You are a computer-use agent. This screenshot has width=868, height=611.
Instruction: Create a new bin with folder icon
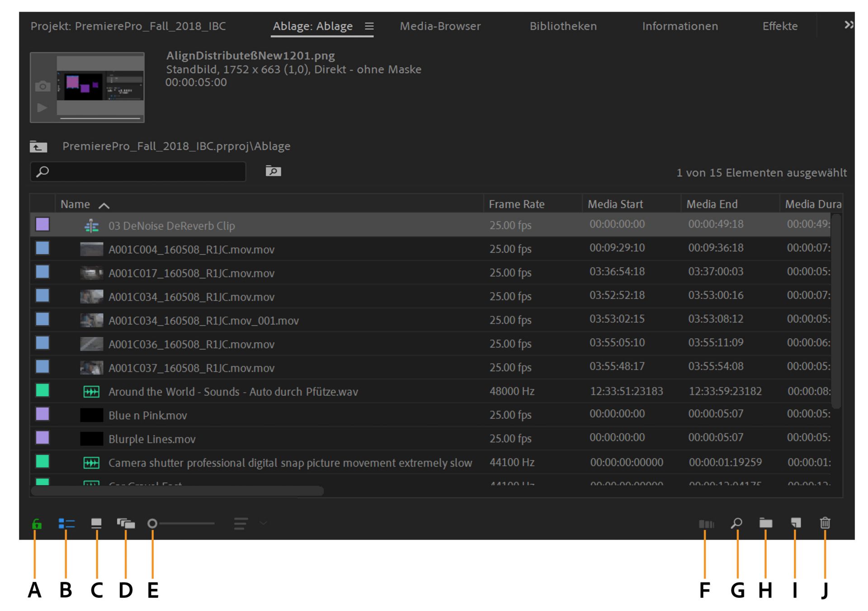coord(765,523)
